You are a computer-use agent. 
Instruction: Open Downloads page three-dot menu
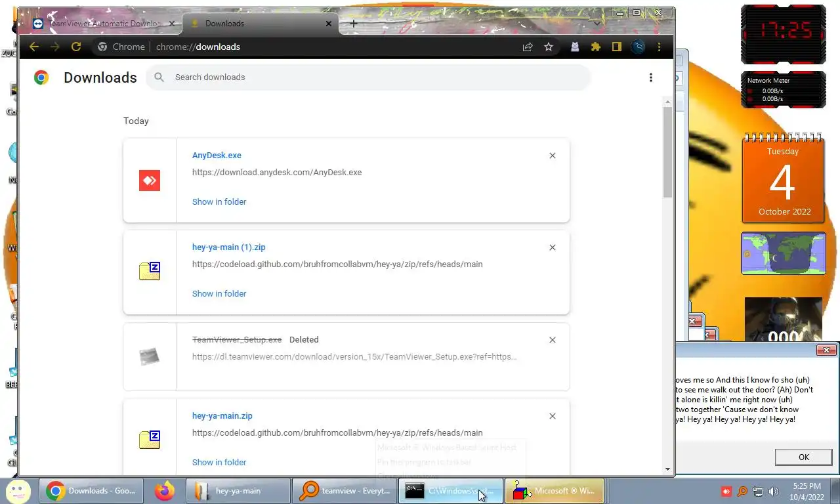(x=650, y=77)
